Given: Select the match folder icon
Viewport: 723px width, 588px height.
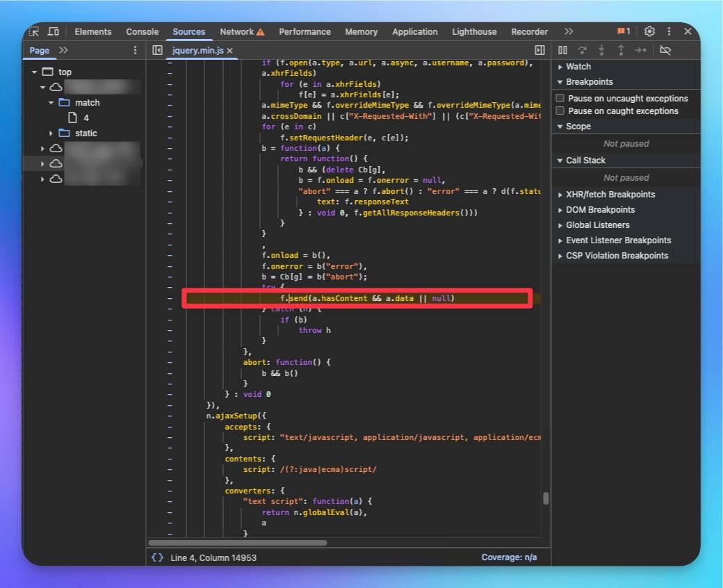Looking at the screenshot, I should [65, 102].
